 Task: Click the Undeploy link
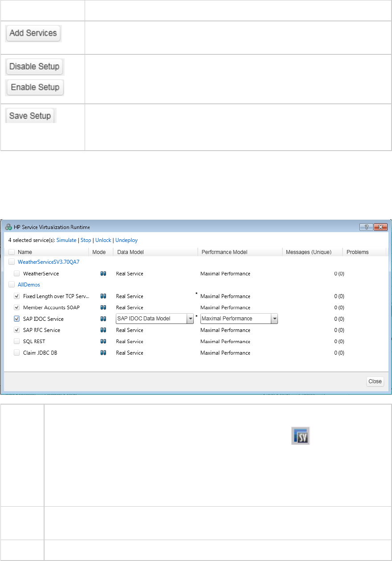pyautogui.click(x=127, y=240)
